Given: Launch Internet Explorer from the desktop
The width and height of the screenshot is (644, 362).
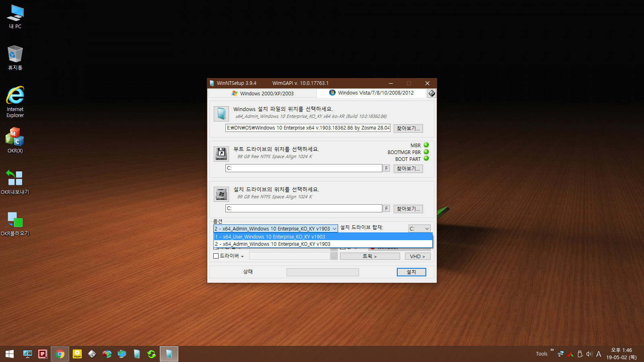Looking at the screenshot, I should (x=15, y=102).
